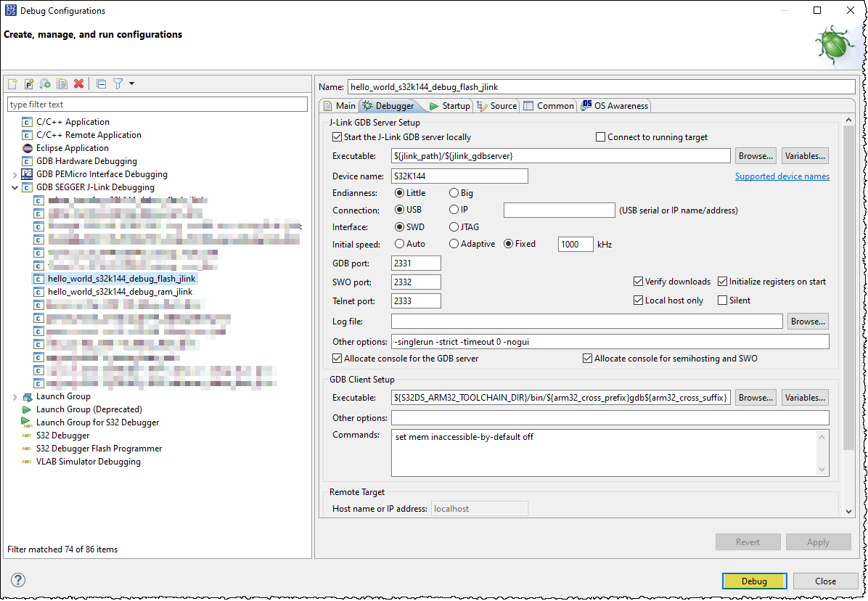Image resolution: width=868 pixels, height=601 pixels.
Task: Uncheck Verify downloads option
Action: click(x=639, y=281)
